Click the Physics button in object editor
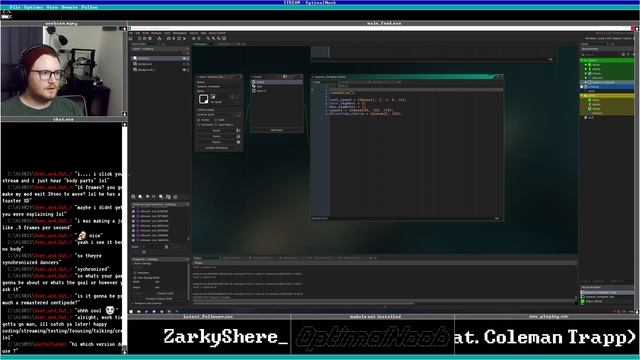This screenshot has height=360, width=640. coord(216,142)
